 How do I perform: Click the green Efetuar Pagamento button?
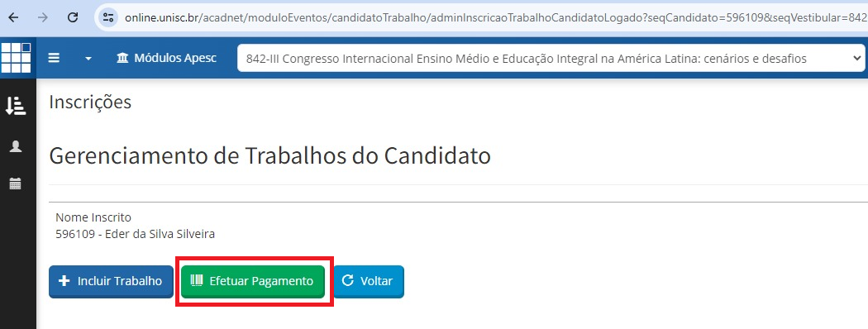pos(252,281)
